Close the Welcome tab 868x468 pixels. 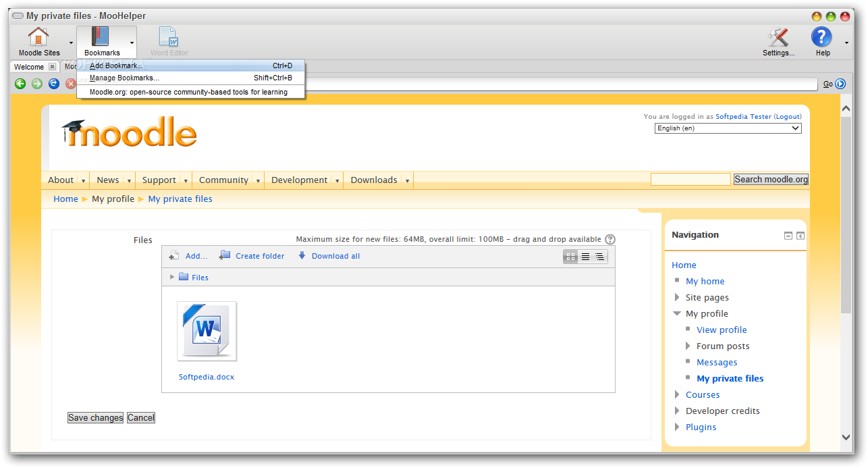coord(52,67)
